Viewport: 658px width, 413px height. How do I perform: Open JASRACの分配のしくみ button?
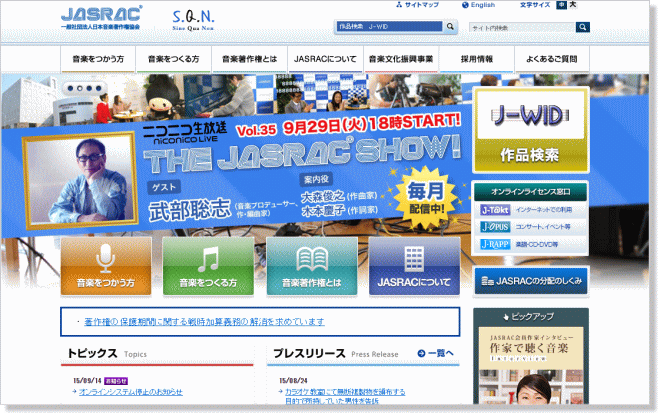pyautogui.click(x=531, y=281)
